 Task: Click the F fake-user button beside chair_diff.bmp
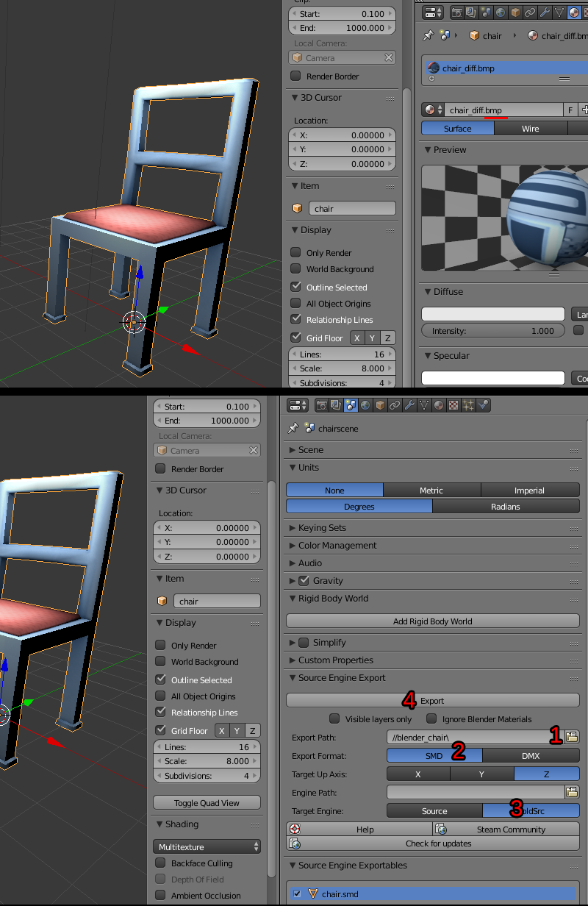(x=570, y=110)
